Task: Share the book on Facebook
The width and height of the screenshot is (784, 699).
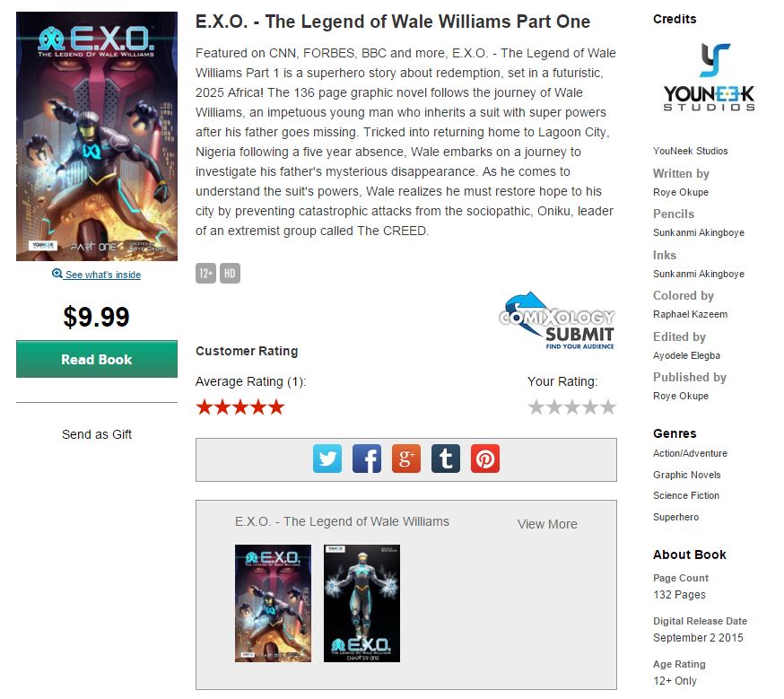Action: point(367,458)
